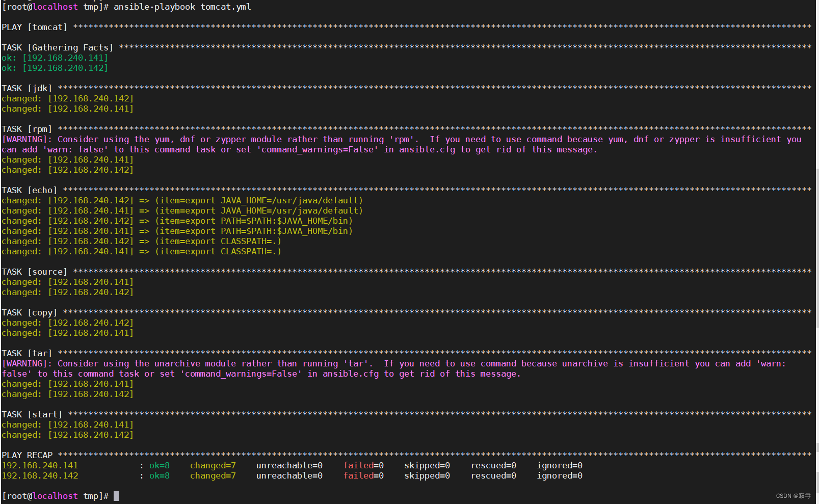The width and height of the screenshot is (819, 504).
Task: Click the yum/dnf/zypper WARNING message
Action: 402,145
